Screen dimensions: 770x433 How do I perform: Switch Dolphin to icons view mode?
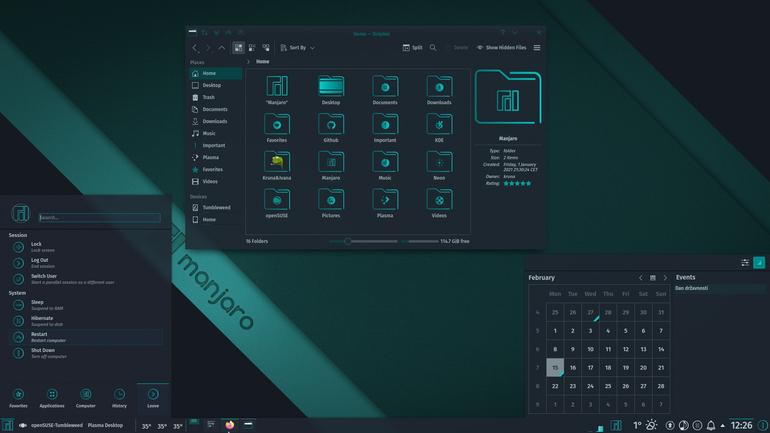tap(238, 48)
